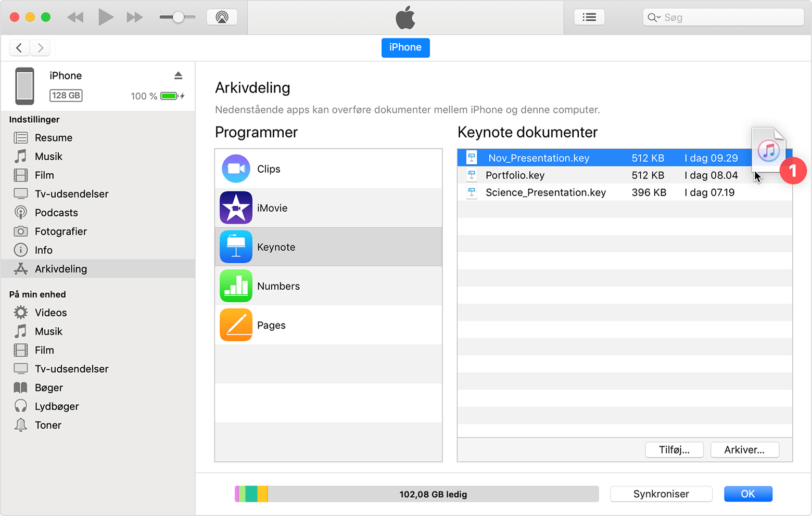The image size is (812, 516).
Task: Go to Fotografier in the sidebar
Action: tap(60, 231)
